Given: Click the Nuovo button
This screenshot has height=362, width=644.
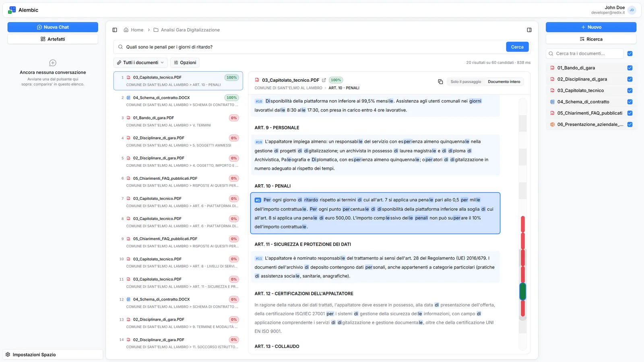Looking at the screenshot, I should tap(591, 27).
